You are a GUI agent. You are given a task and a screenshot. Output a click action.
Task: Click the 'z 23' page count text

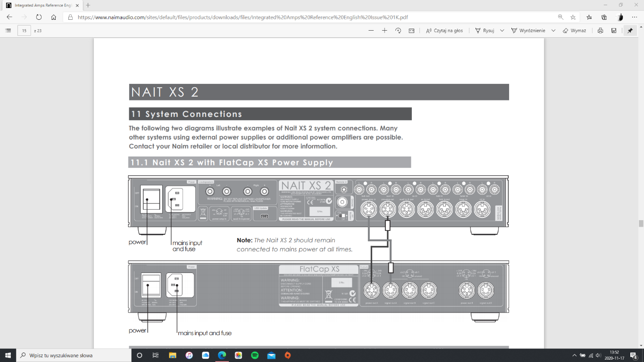38,31
